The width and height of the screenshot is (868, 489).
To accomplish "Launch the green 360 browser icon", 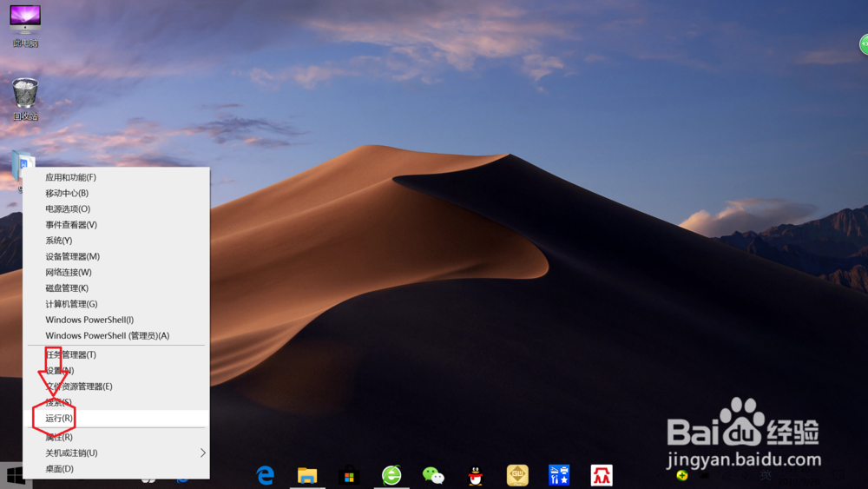I will pyautogui.click(x=391, y=475).
